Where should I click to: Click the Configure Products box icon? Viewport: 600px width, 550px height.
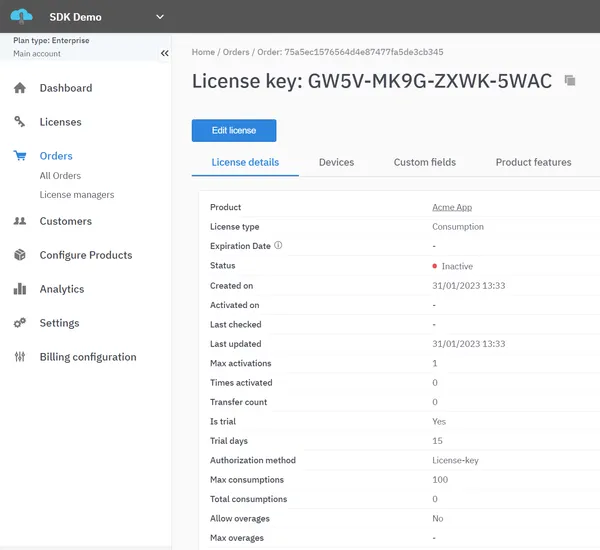(x=20, y=255)
